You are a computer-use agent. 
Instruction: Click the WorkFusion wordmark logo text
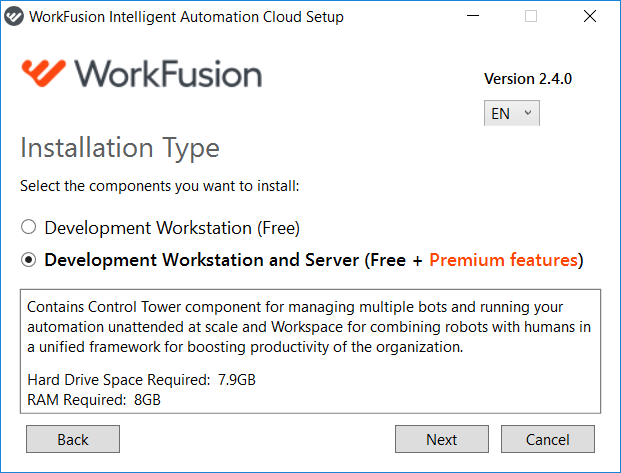click(168, 74)
